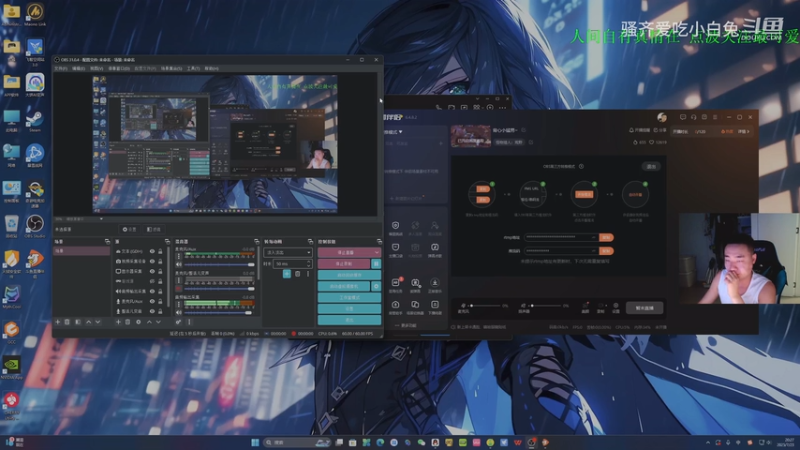
Task: Lock the 麦克风/Aux source row
Action: 160,302
